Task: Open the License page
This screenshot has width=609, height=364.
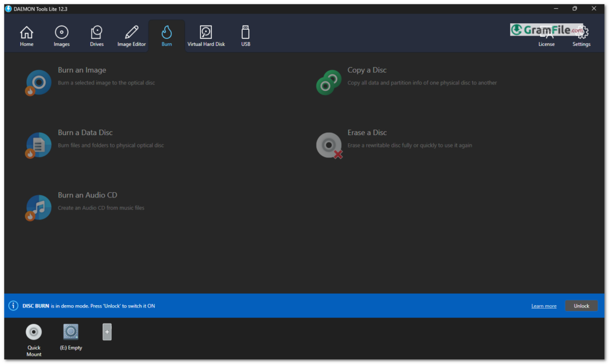Action: tap(546, 37)
